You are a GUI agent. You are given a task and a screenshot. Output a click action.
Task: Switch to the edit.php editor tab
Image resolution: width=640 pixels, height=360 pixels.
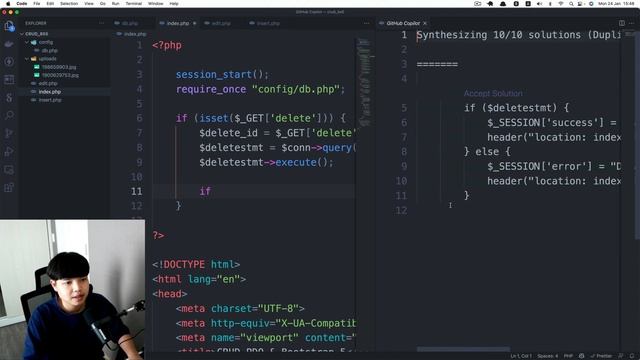[x=221, y=23]
